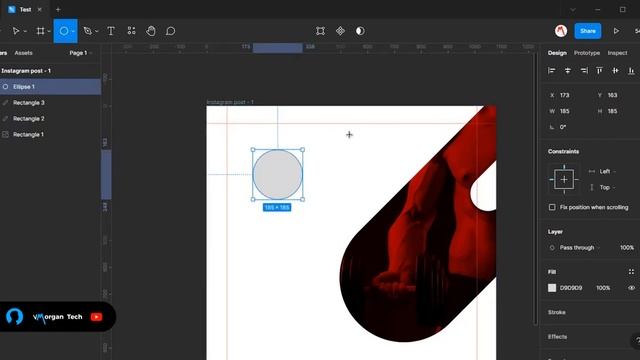Open Pass through blend mode dropdown
The image size is (640, 360).
click(x=580, y=248)
